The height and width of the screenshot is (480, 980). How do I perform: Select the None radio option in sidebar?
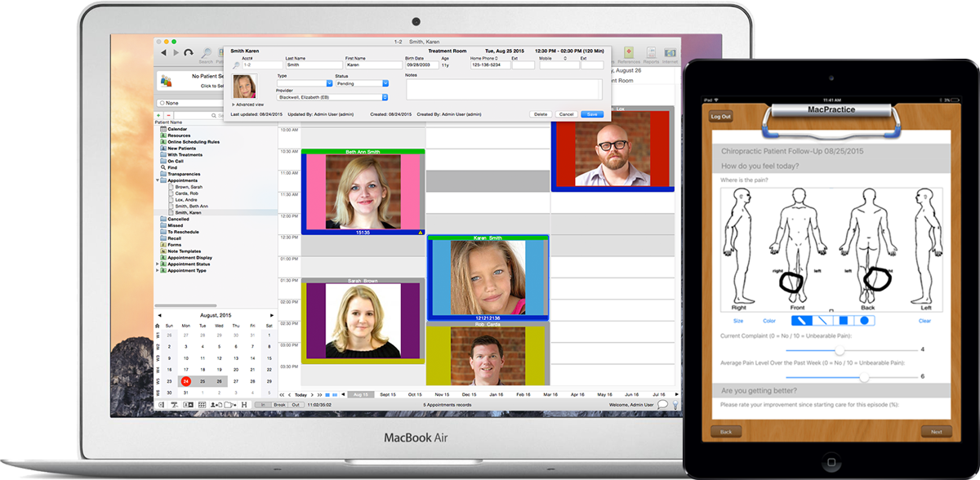(162, 103)
